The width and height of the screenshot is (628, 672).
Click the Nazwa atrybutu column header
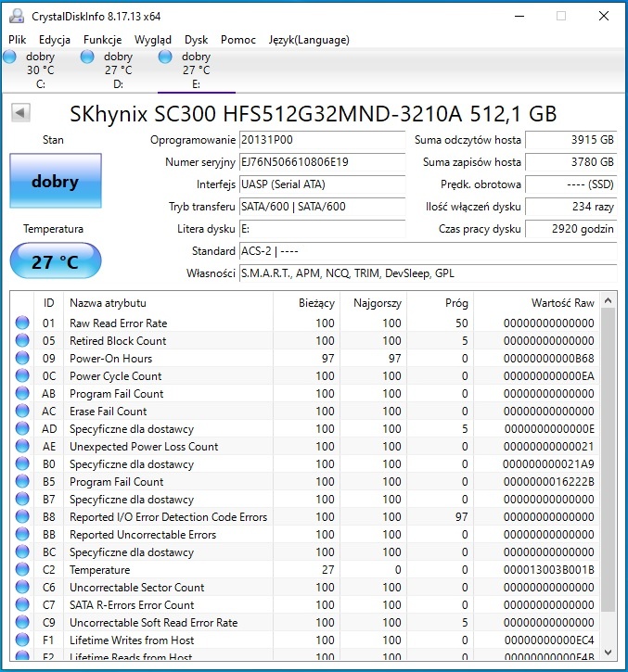pyautogui.click(x=168, y=303)
